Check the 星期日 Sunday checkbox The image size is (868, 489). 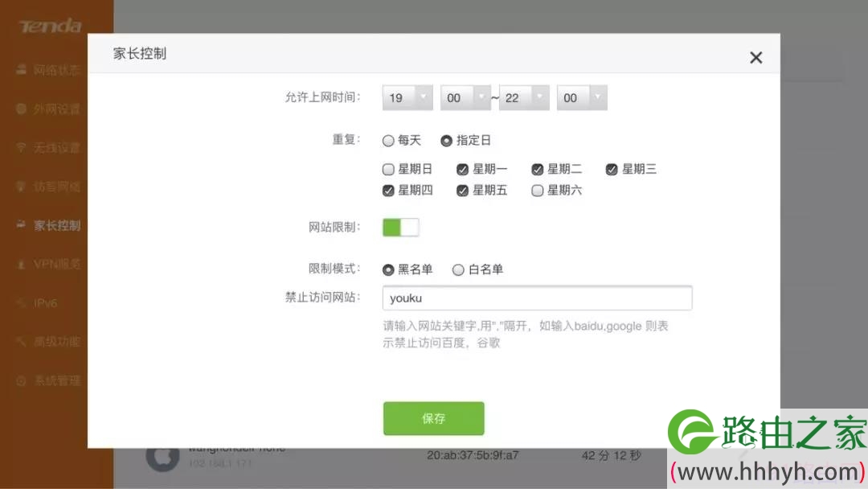387,169
